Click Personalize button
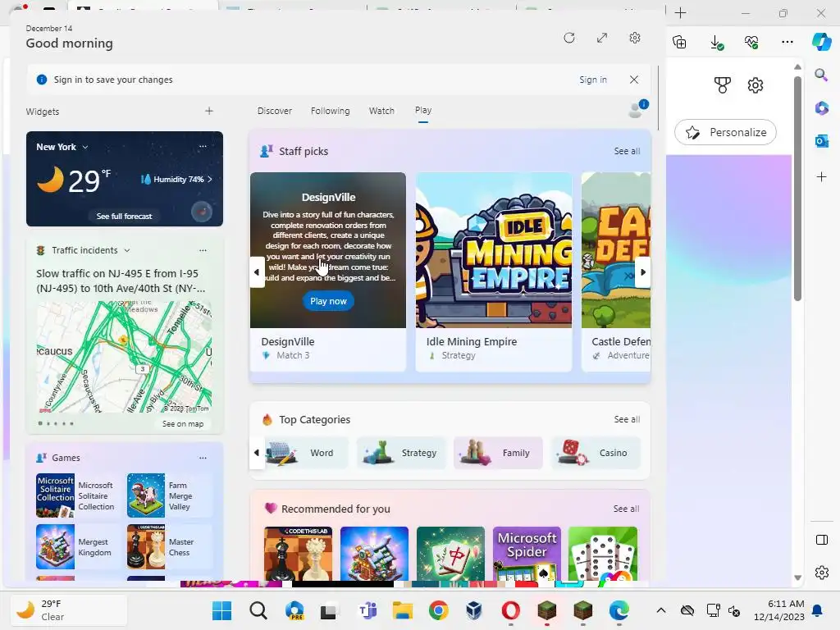This screenshot has width=840, height=630. point(725,132)
